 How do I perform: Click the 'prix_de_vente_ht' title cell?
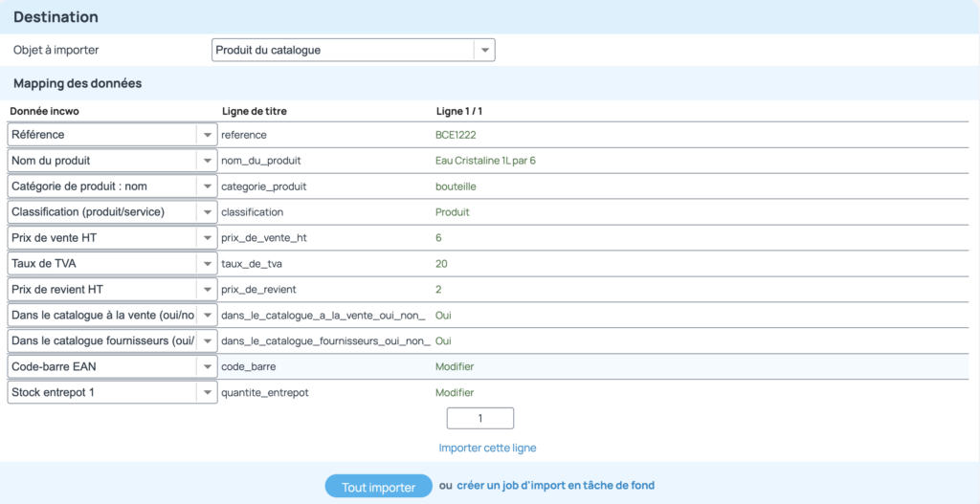264,238
